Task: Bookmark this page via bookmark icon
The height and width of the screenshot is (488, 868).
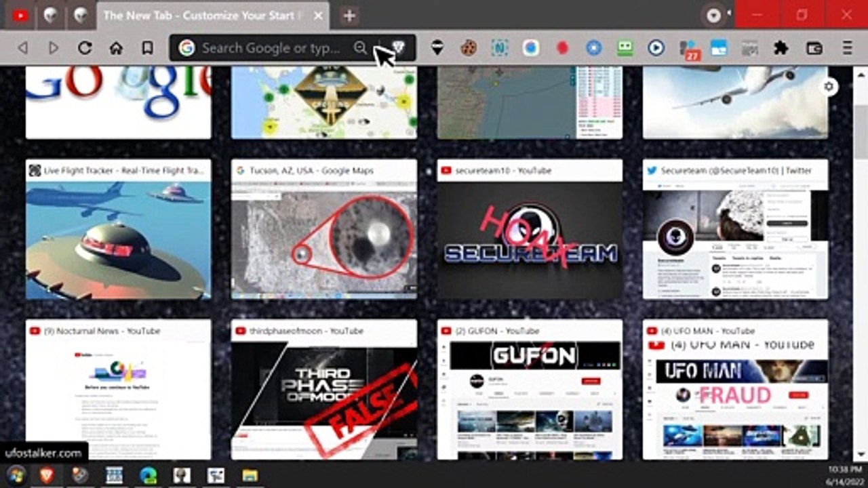Action: (x=147, y=48)
